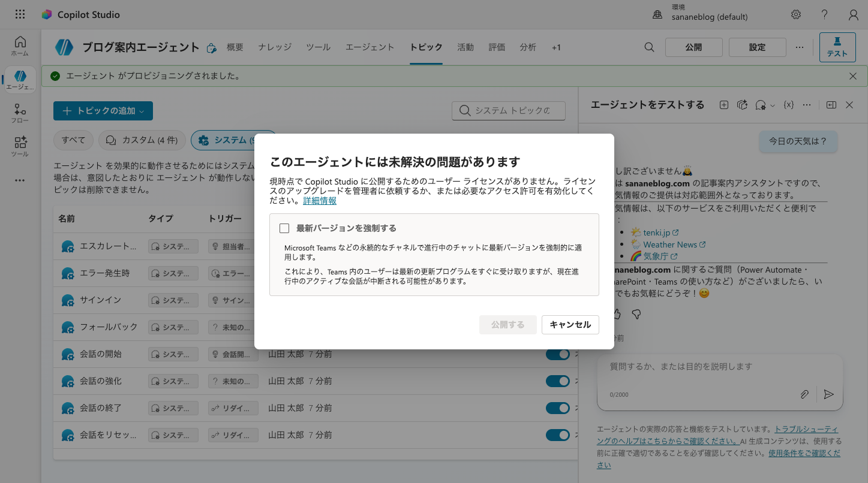The width and height of the screenshot is (868, 483).
Task: Switch to the ナレッジ tab
Action: click(x=275, y=47)
